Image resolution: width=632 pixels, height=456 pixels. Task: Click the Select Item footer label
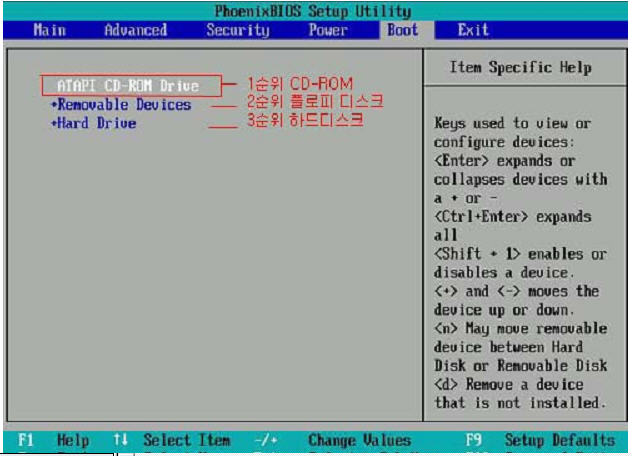tap(187, 440)
